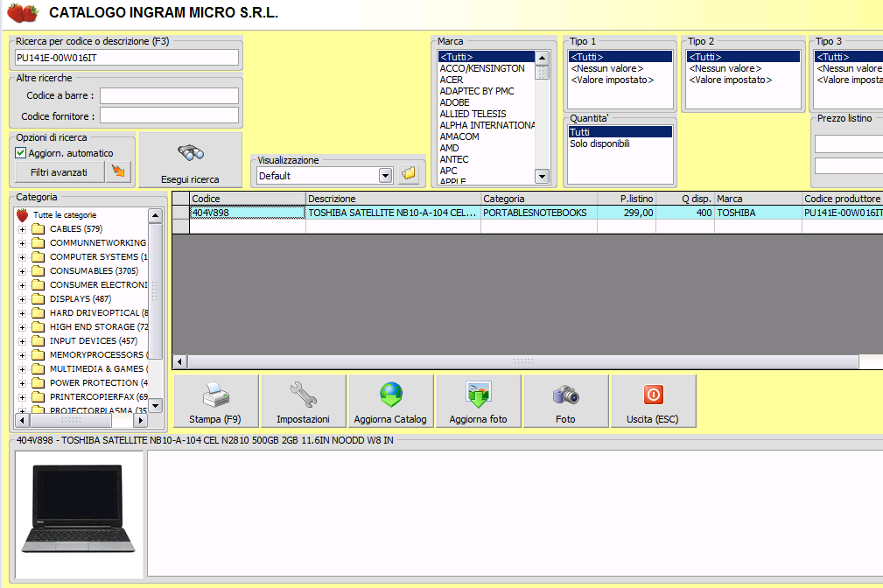The image size is (883, 588).
Task: Click the Q disp. column header
Action: pyautogui.click(x=685, y=199)
